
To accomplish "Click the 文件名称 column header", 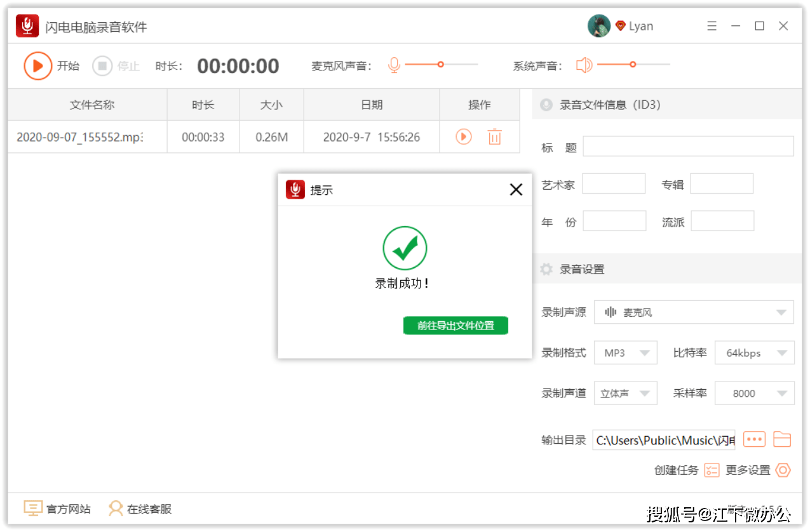I will pyautogui.click(x=88, y=105).
